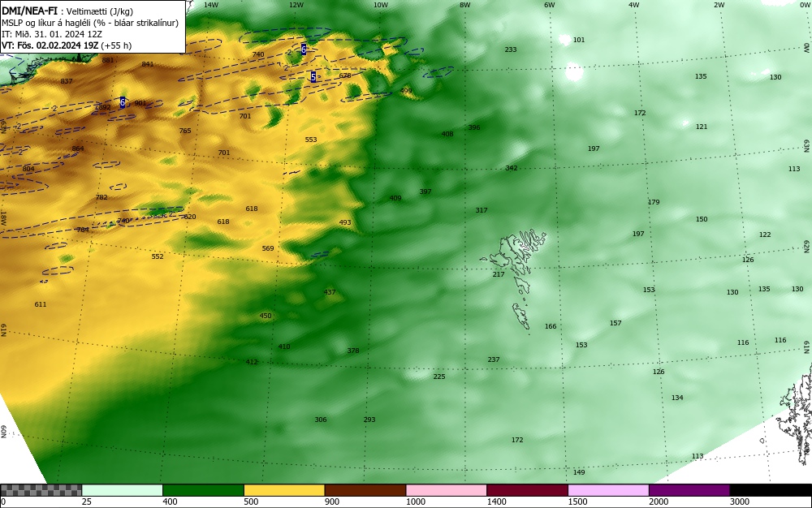Pick the map value 493

click(345, 222)
